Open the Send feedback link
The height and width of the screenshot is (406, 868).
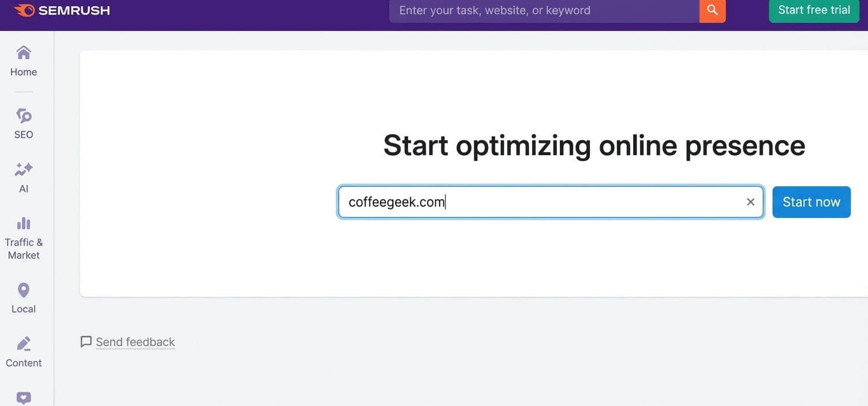point(135,342)
